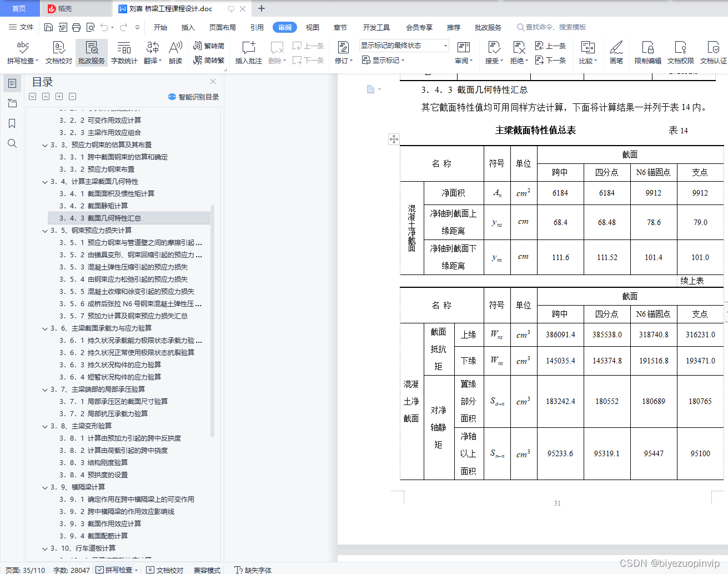728x574 pixels.
Task: Click the 查找命令、搜索模板 search field
Action: [552, 27]
